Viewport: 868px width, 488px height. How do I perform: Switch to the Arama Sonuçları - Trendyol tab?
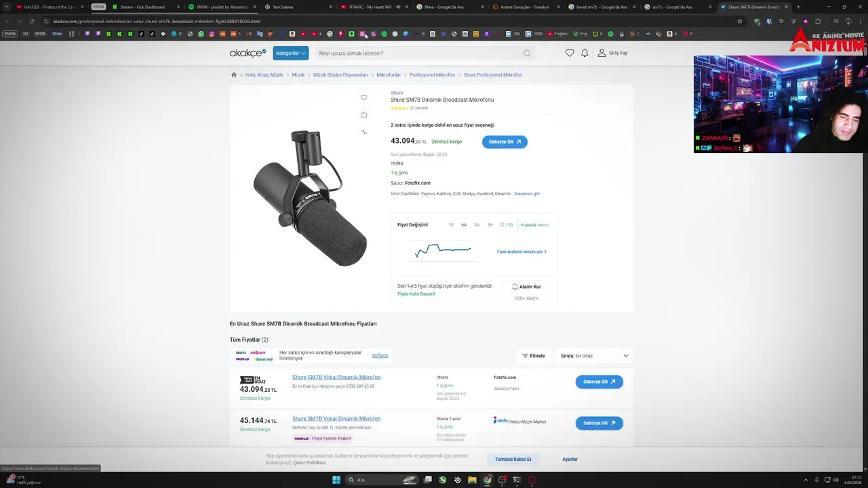tap(525, 7)
